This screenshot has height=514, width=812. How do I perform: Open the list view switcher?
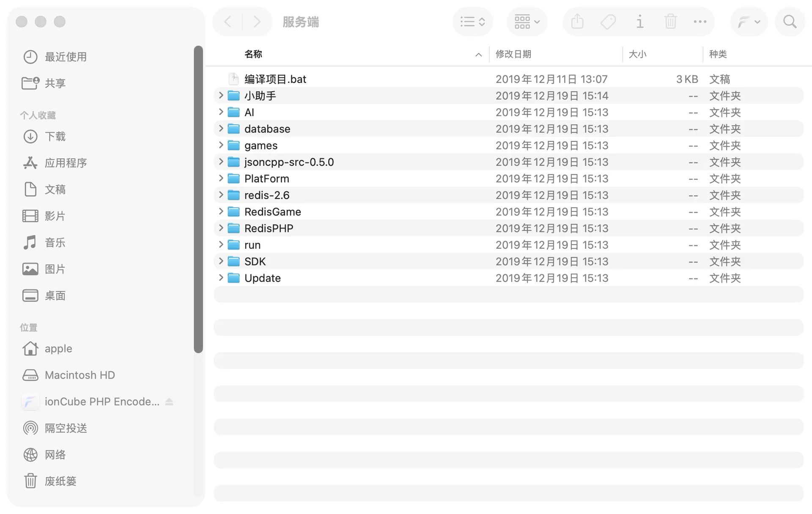coord(472,22)
